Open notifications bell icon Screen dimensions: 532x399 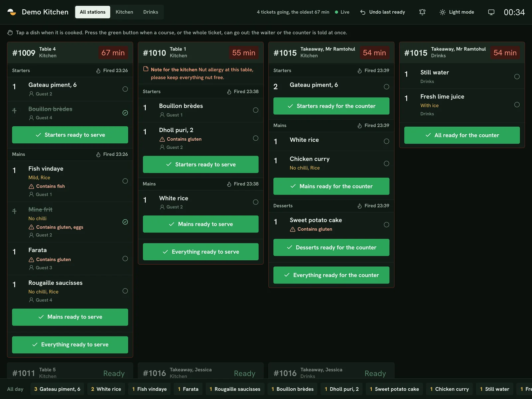click(x=422, y=12)
